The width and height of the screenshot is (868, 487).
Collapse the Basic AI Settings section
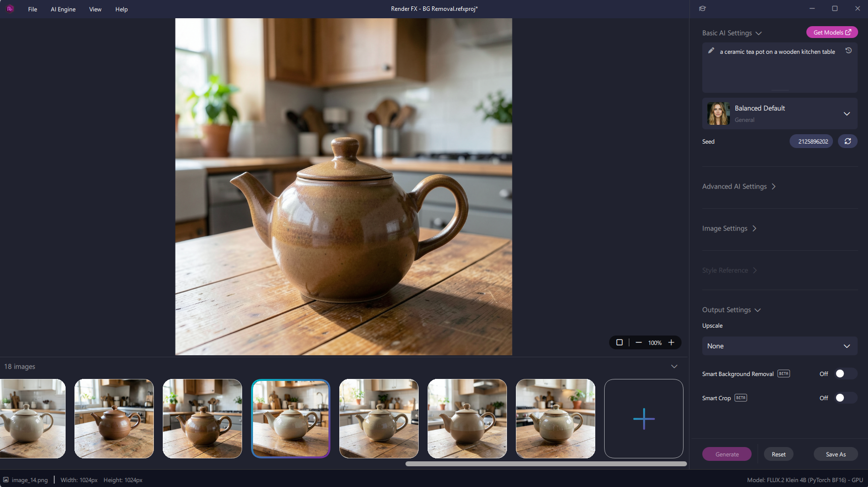coord(732,33)
